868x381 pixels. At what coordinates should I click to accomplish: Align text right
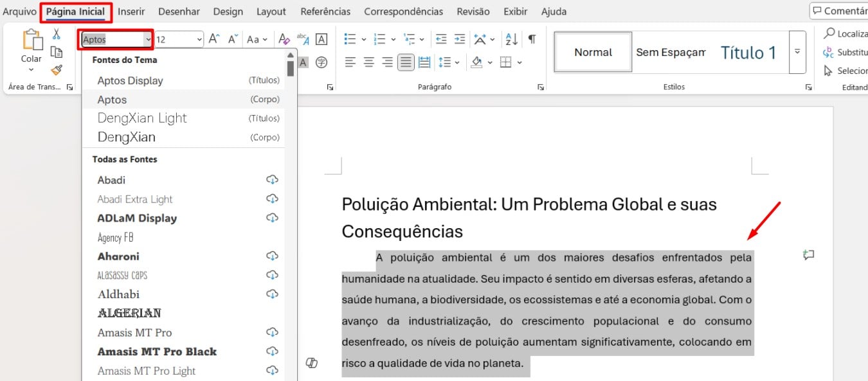tap(387, 62)
